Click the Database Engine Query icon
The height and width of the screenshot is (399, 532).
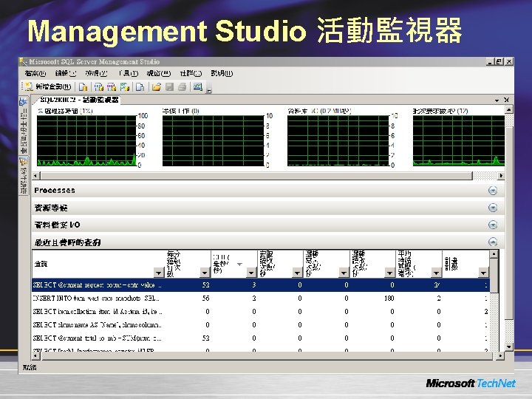[83, 87]
